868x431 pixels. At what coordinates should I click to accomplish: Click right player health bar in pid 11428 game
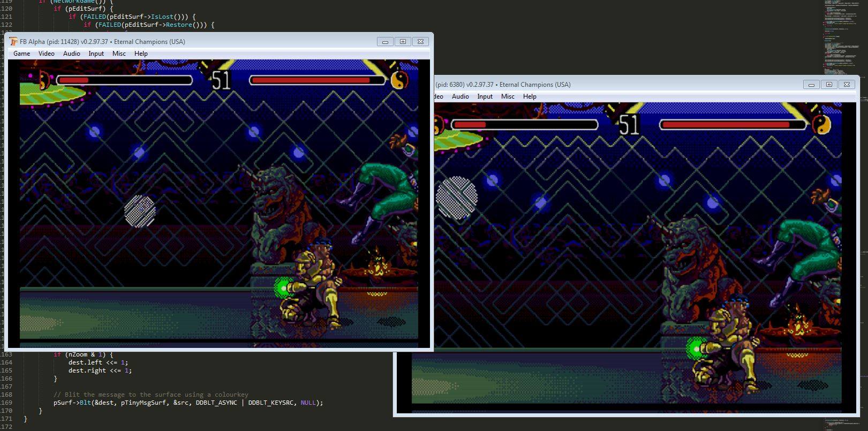tap(317, 80)
